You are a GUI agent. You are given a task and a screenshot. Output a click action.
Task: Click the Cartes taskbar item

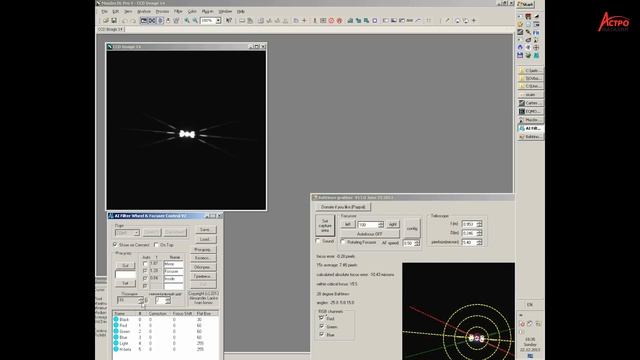pos(530,103)
